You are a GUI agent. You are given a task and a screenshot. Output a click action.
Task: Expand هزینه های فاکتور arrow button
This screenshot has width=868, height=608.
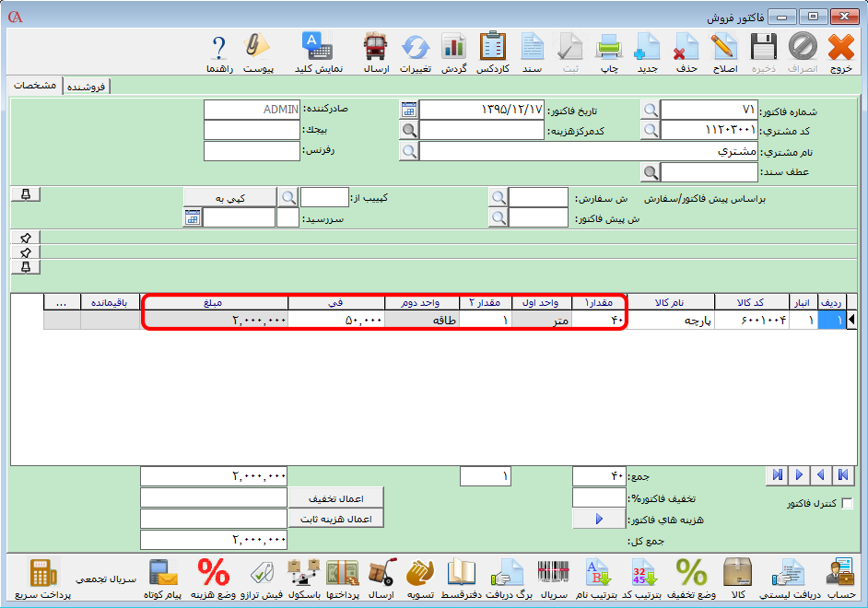click(599, 520)
